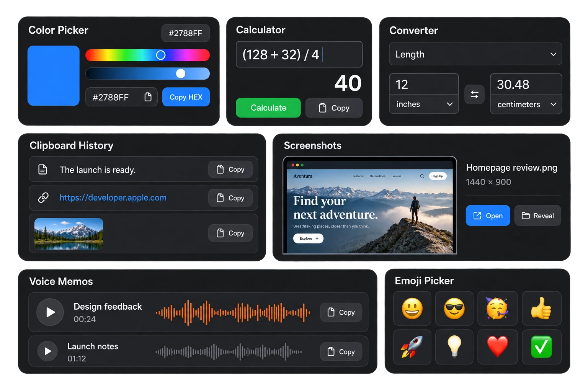Viewport: 588px width, 392px height.
Task: Click the 30.48 converted value field
Action: tap(526, 84)
